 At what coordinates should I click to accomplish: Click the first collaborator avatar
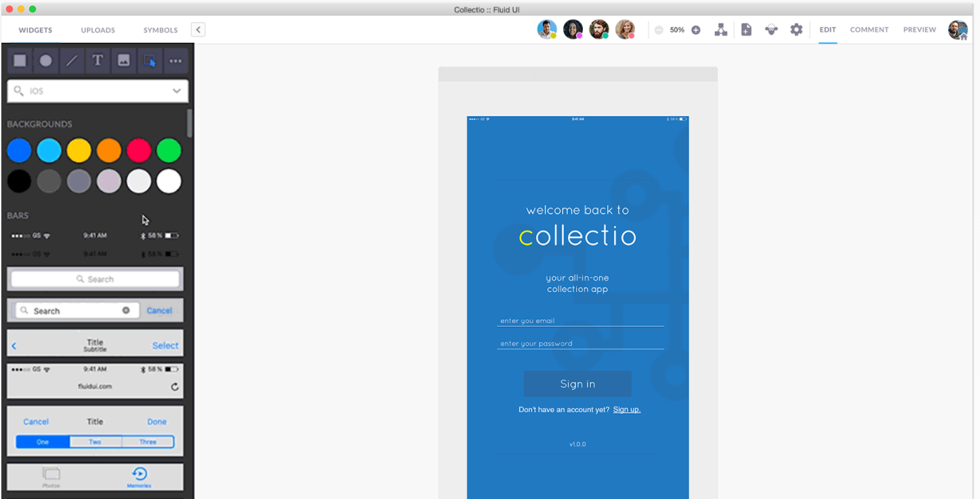pyautogui.click(x=547, y=29)
